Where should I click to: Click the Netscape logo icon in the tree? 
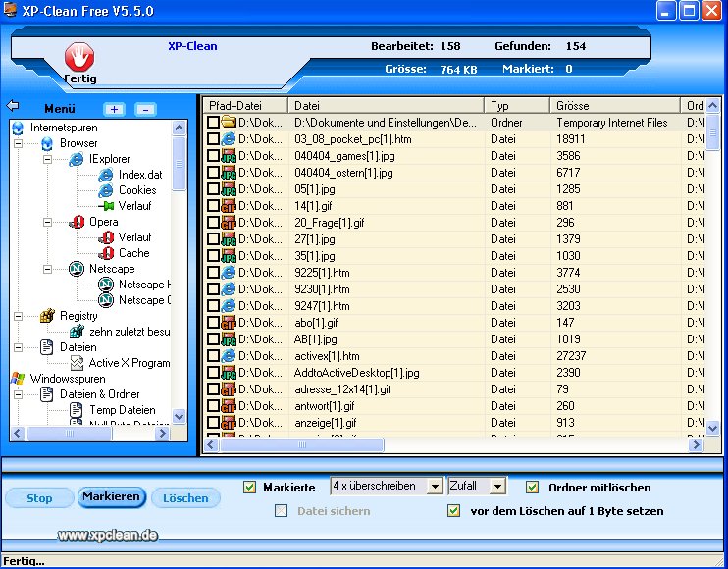77,269
